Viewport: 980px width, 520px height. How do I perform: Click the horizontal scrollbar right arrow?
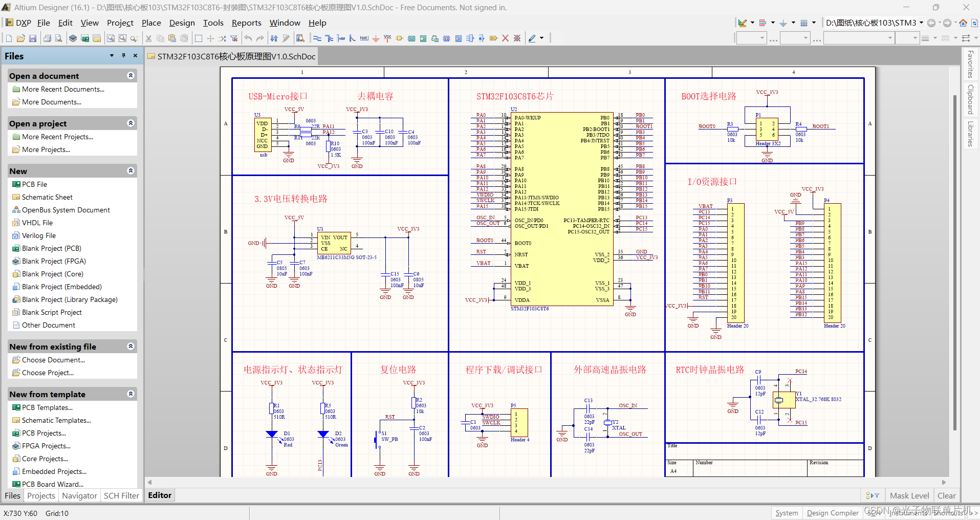click(944, 482)
